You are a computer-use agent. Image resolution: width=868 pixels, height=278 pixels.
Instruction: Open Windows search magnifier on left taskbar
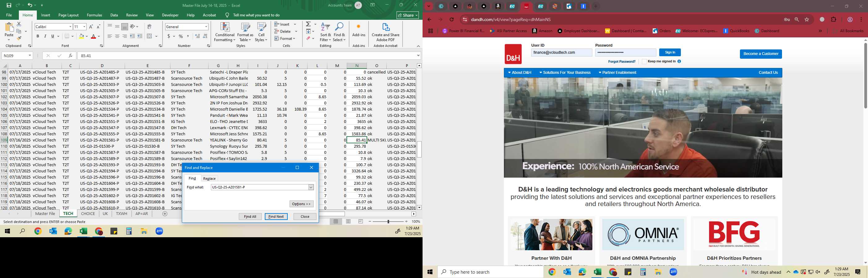(x=23, y=231)
